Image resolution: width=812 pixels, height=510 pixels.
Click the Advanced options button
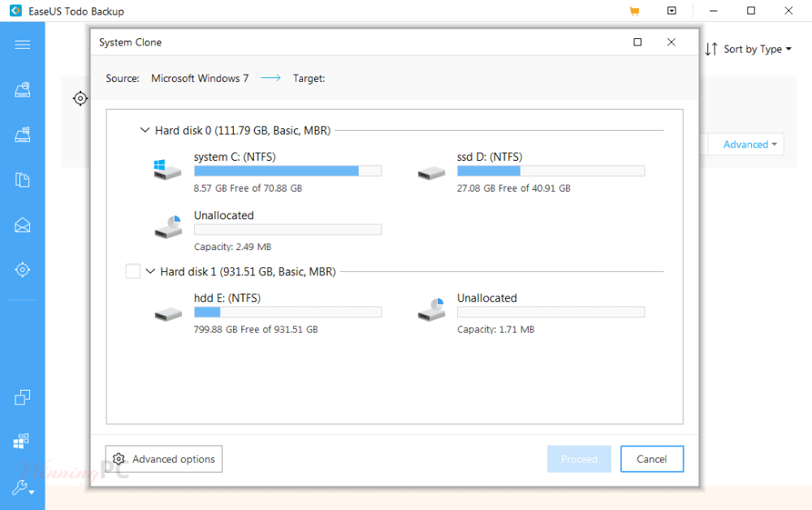tap(164, 459)
